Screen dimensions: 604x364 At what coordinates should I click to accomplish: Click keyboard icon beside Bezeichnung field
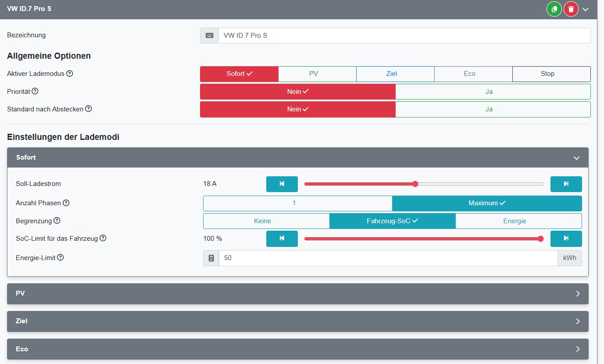[210, 36]
